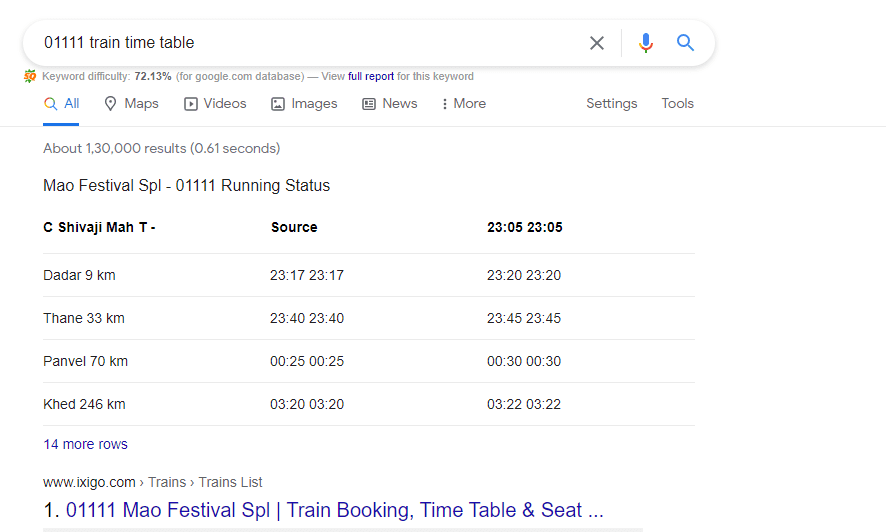Viewport: 886px width, 532px height.
Task: Click the Images picture icon
Action: tap(277, 104)
